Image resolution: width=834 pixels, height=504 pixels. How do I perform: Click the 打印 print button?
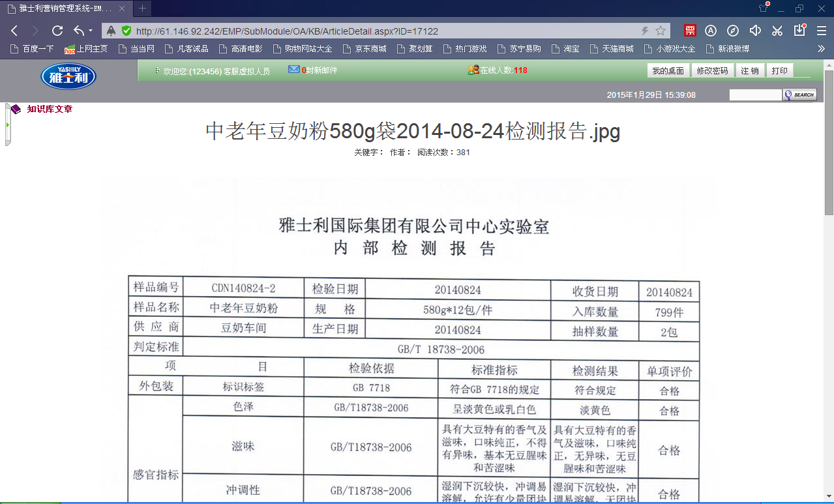click(779, 70)
